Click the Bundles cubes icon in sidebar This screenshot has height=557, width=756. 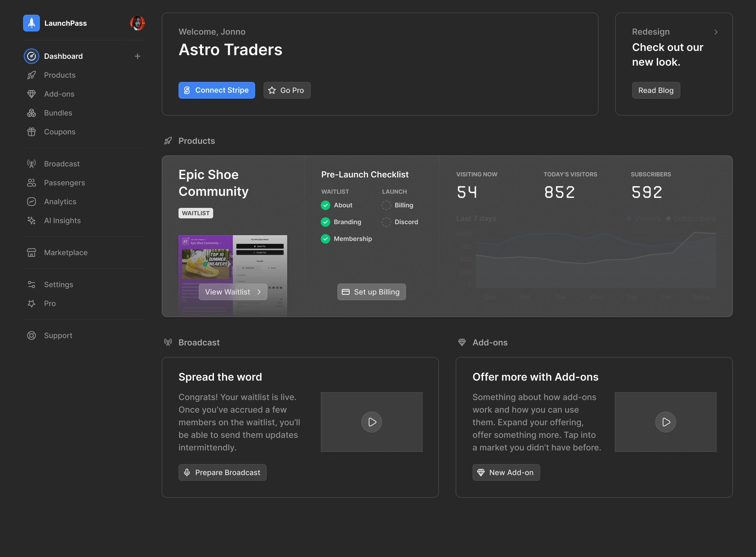(x=31, y=113)
